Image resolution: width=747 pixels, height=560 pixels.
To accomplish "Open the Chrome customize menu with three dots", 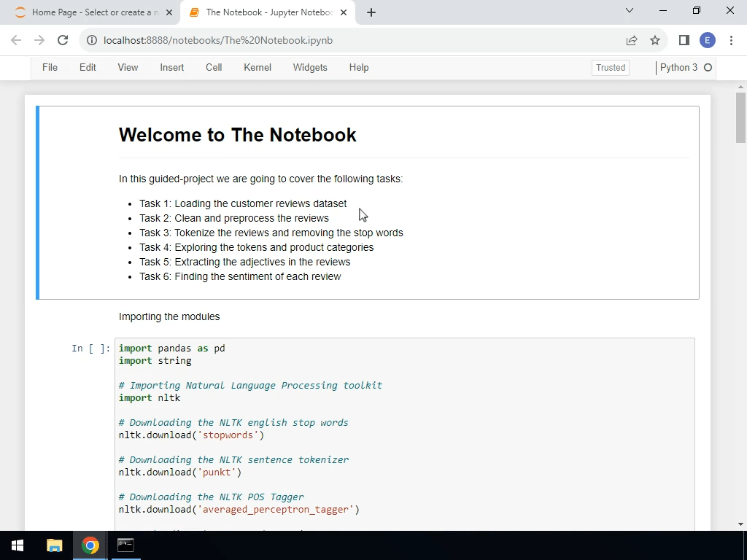I will click(x=732, y=40).
